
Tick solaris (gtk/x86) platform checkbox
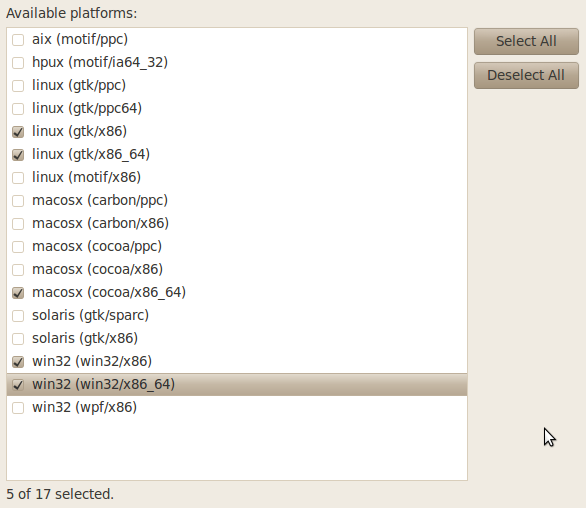[18, 339]
